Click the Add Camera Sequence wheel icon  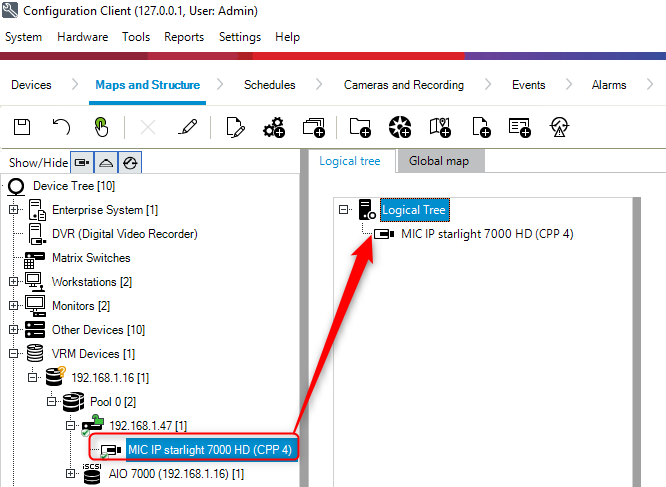tap(400, 126)
